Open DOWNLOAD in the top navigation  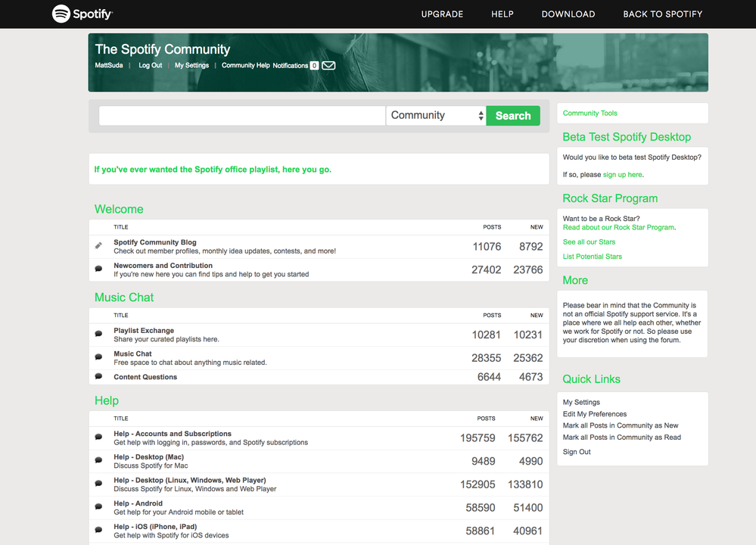point(568,14)
